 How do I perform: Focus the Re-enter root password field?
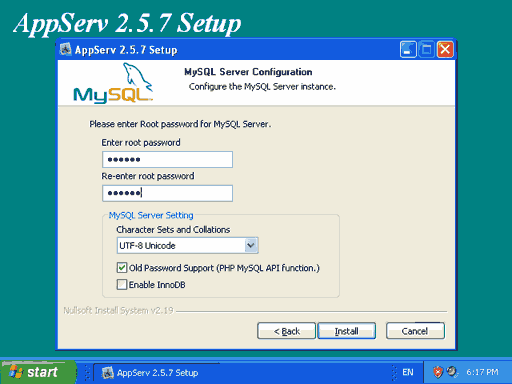pyautogui.click(x=167, y=193)
